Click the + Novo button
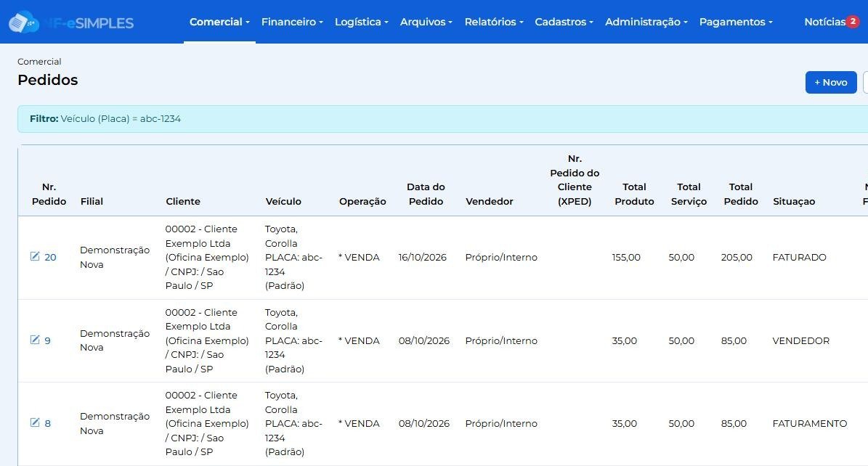Image resolution: width=868 pixels, height=466 pixels. (x=831, y=83)
